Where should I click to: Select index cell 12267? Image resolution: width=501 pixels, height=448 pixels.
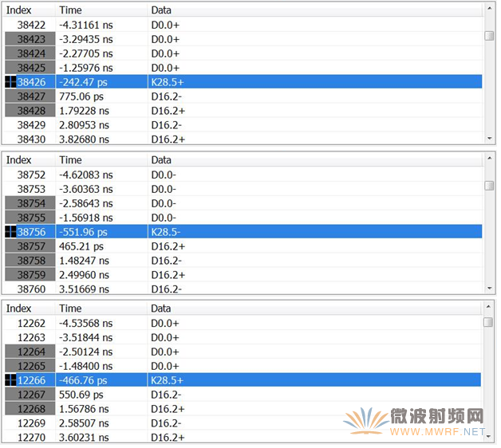click(30, 395)
